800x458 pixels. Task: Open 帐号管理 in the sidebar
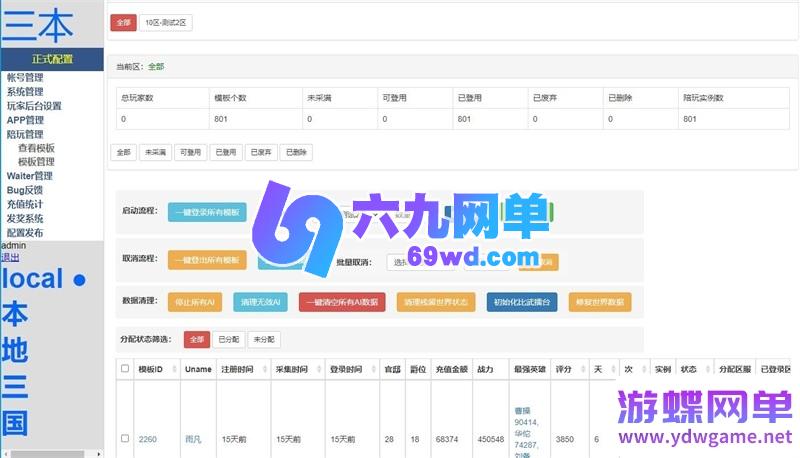(25, 78)
